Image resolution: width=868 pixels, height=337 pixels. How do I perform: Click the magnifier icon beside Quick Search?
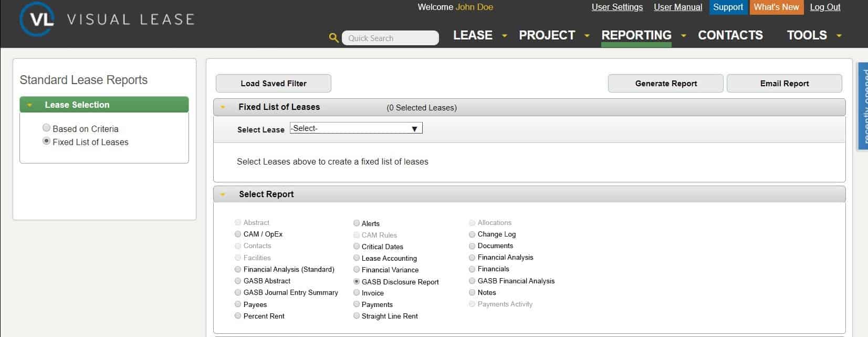[333, 38]
